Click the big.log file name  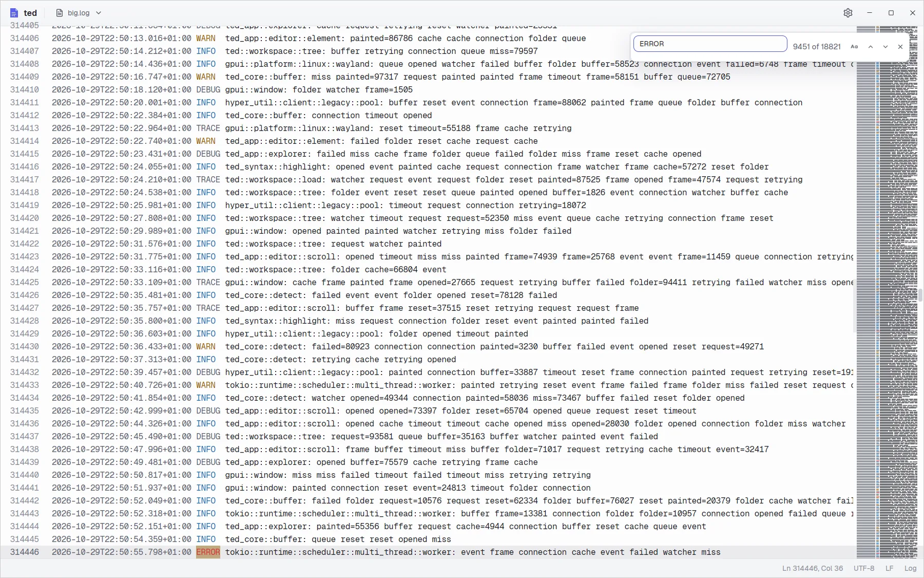pyautogui.click(x=79, y=13)
